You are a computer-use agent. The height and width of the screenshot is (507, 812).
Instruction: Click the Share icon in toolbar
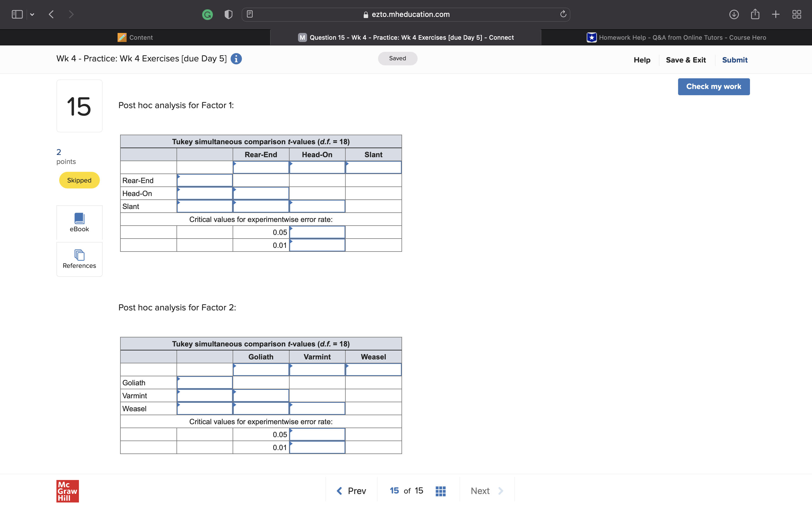pos(755,14)
